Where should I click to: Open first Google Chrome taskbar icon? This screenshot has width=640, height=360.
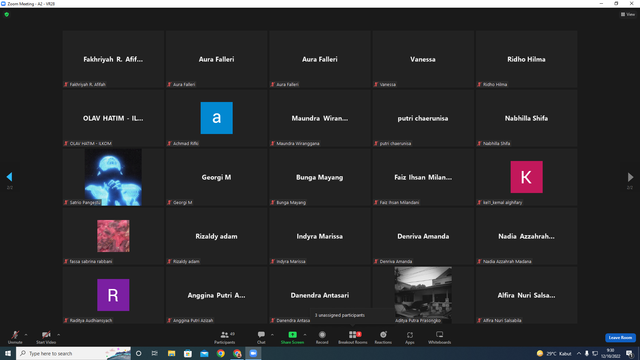[x=220, y=353]
